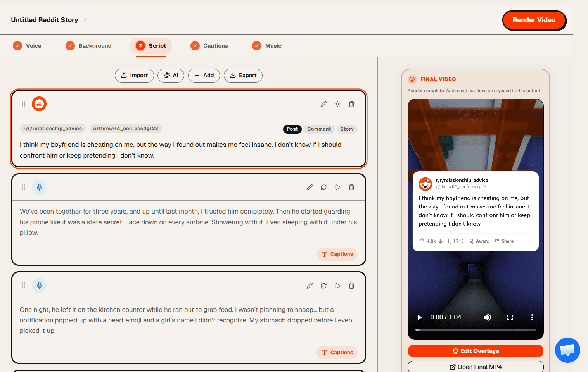Viewport: 588px width, 372px height.
Task: Select the Post type option
Action: pyautogui.click(x=292, y=129)
